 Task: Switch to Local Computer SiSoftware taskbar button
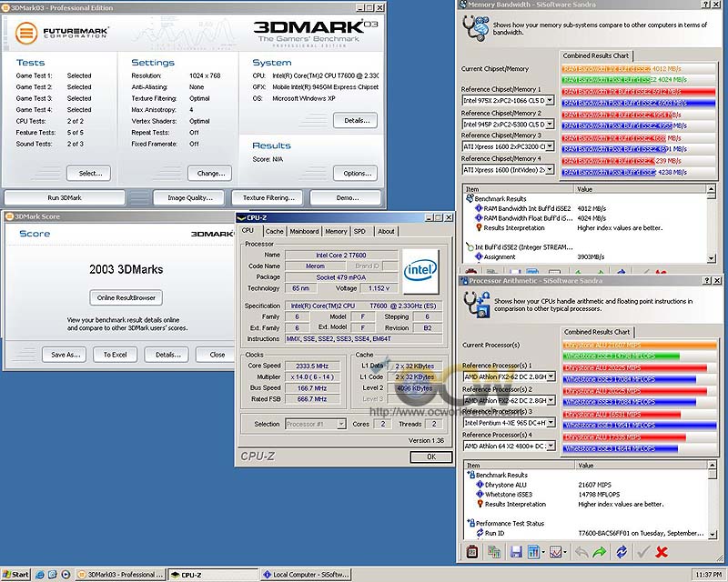coord(307,575)
